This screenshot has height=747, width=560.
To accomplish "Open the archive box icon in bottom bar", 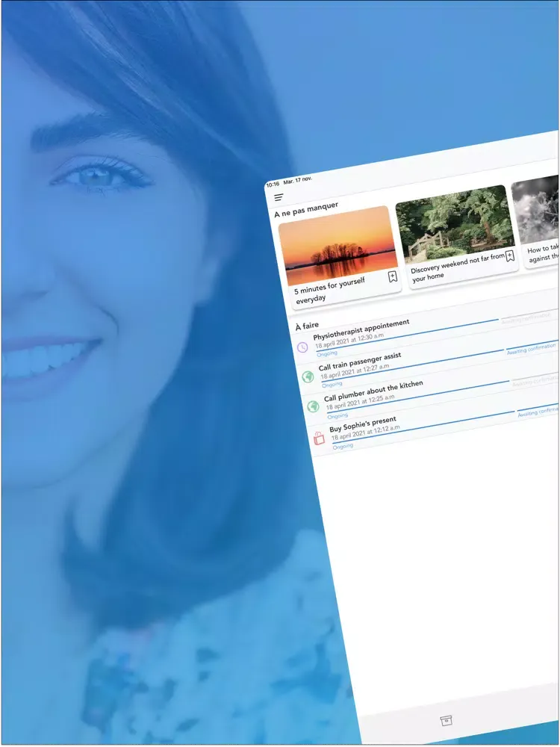I will [446, 720].
